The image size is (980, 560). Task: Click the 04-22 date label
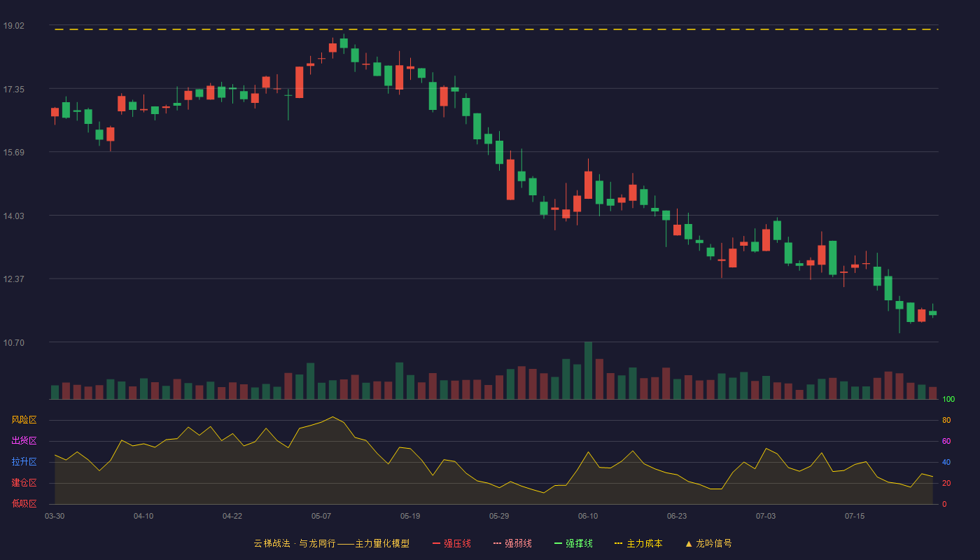click(x=232, y=516)
